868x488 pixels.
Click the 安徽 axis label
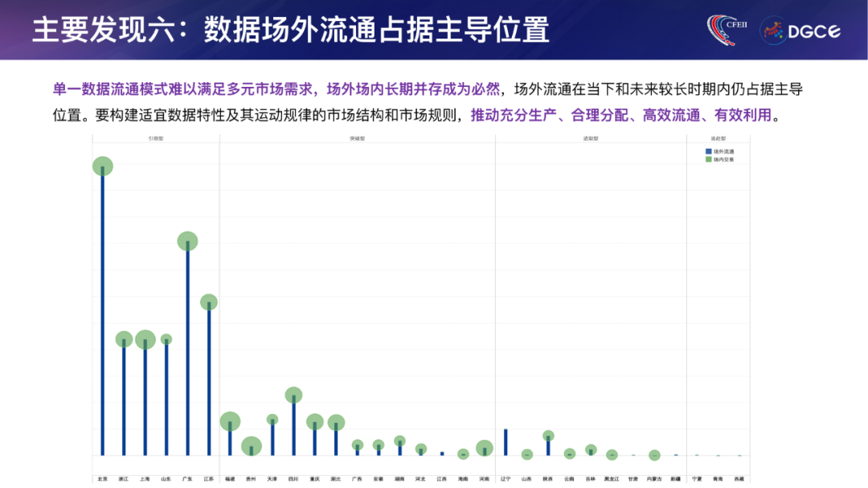point(378,479)
